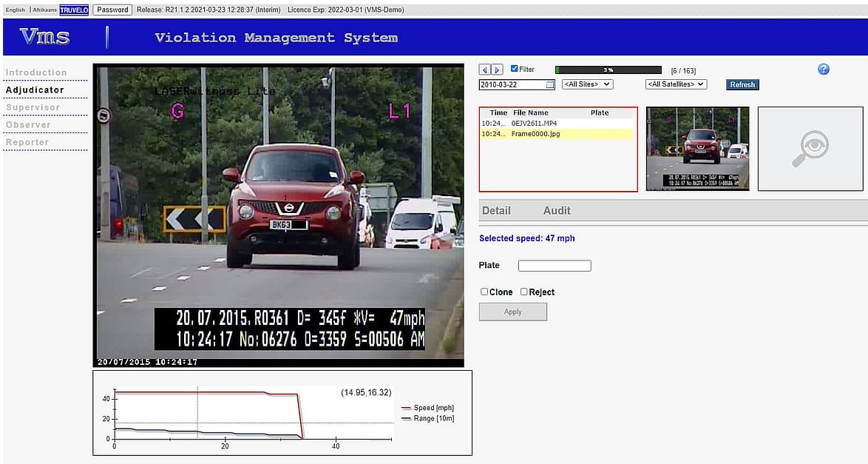Screen dimensions: 868x464
Task: Open the All Satellites dropdown
Action: 676,84
